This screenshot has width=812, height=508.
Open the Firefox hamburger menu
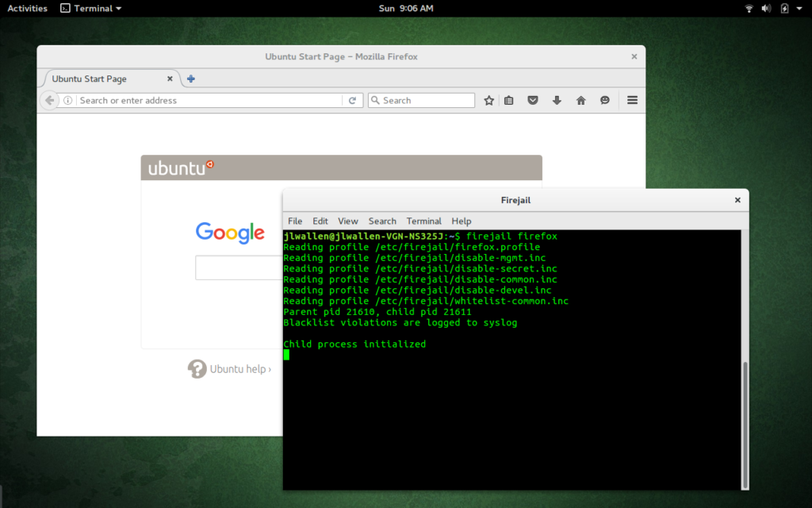click(x=632, y=100)
